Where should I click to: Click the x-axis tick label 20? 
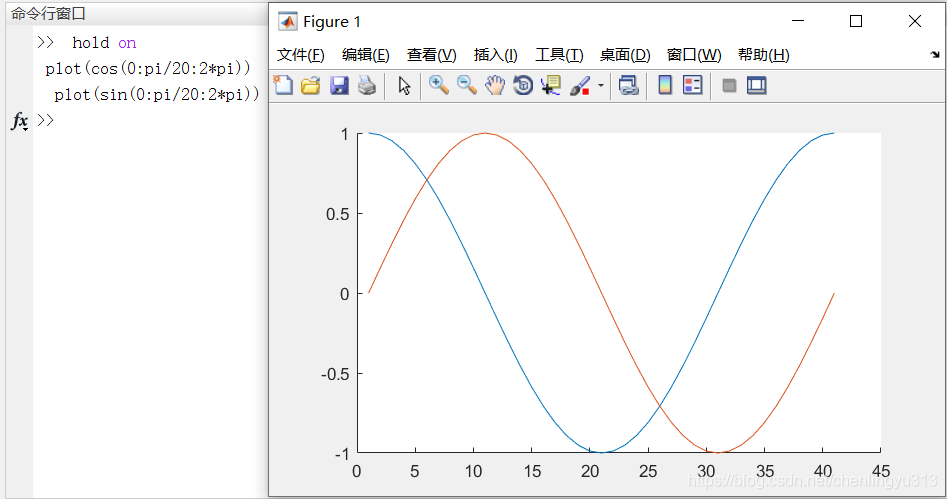tap(589, 471)
